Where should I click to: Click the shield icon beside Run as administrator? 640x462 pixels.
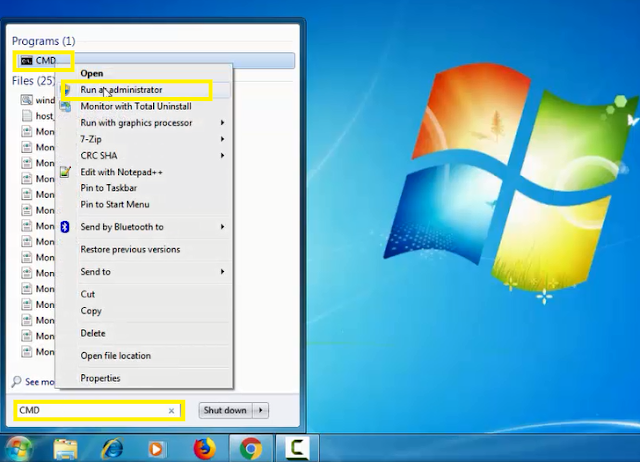point(67,90)
